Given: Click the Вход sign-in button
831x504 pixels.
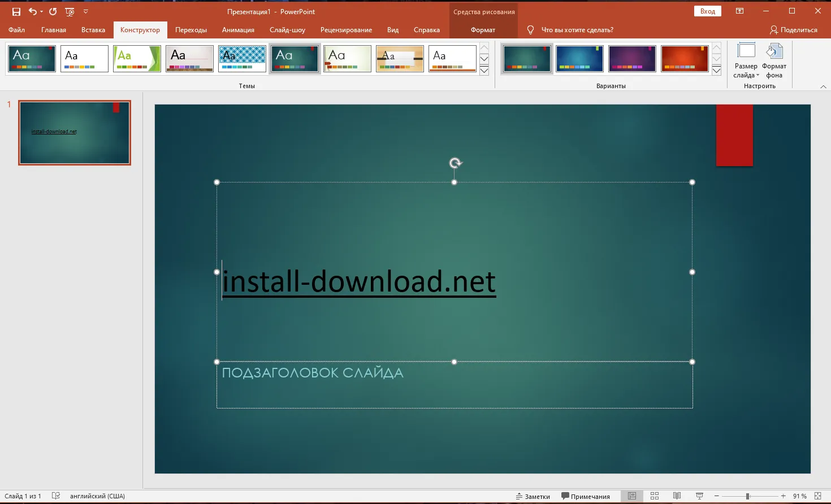Looking at the screenshot, I should pos(707,11).
